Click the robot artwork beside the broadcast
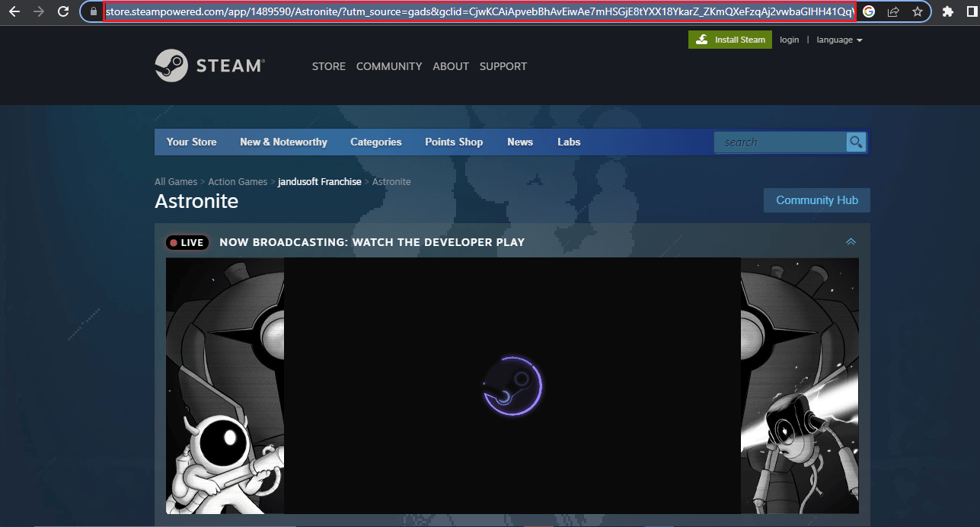Image resolution: width=980 pixels, height=527 pixels. 800,386
